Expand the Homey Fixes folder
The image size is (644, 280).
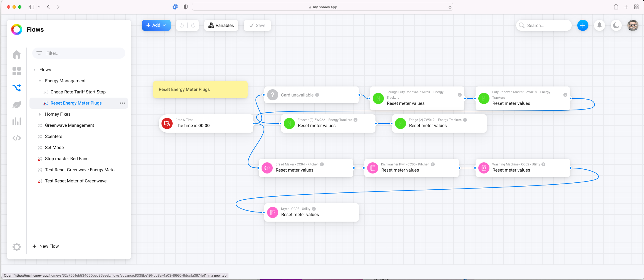tap(40, 114)
